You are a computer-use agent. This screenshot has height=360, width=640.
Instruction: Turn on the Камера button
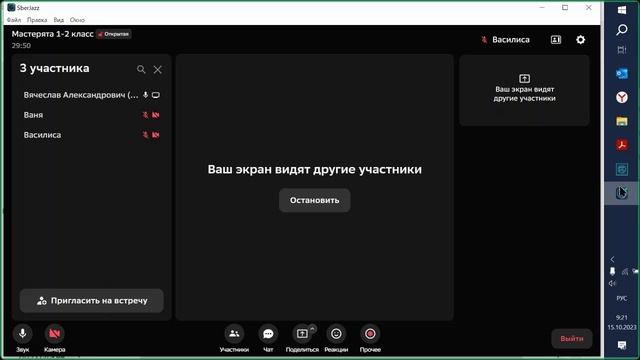(54, 333)
